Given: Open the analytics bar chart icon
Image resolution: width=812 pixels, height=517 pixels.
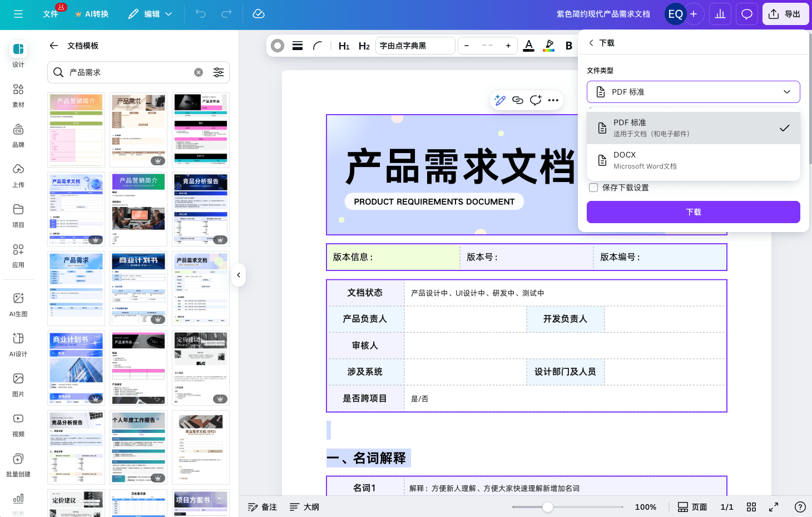Looking at the screenshot, I should tap(720, 14).
